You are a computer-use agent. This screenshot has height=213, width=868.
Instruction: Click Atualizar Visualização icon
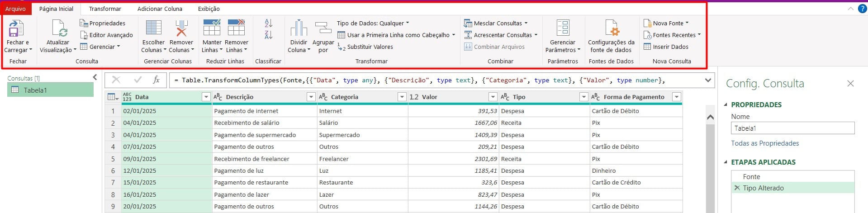pos(59,28)
